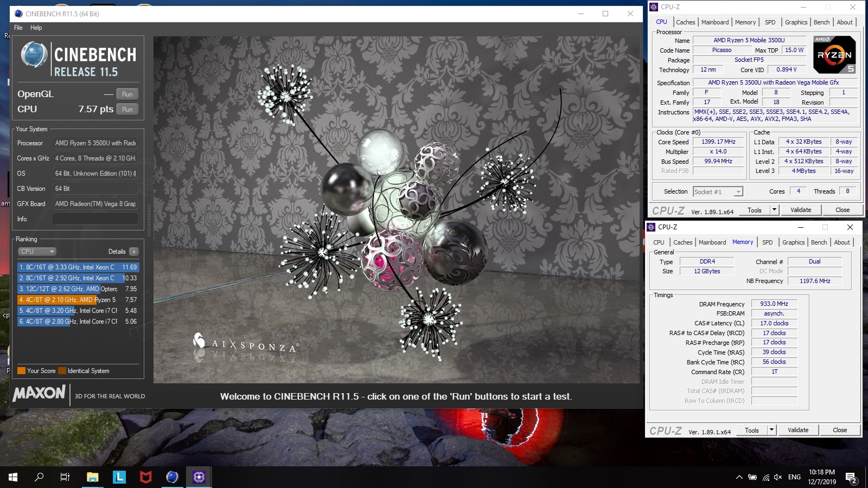Viewport: 868px width, 488px height.
Task: Open Caches tab in upper CPU-Z
Action: click(x=685, y=22)
